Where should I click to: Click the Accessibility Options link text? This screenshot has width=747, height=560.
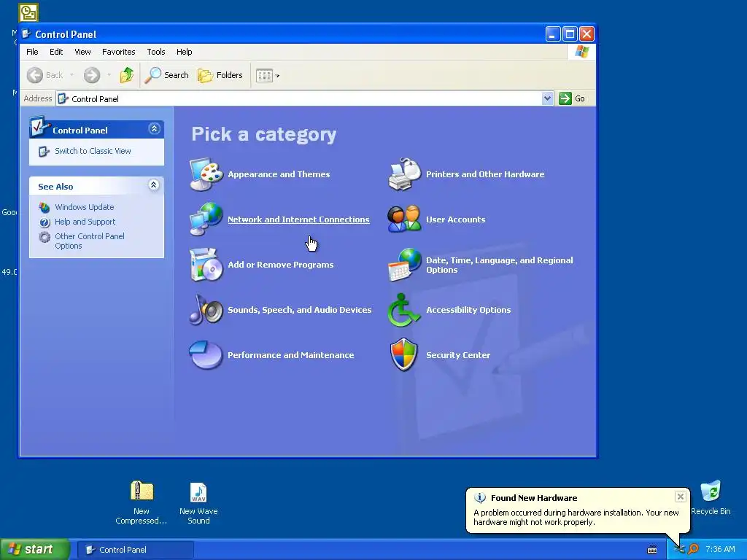click(x=468, y=310)
